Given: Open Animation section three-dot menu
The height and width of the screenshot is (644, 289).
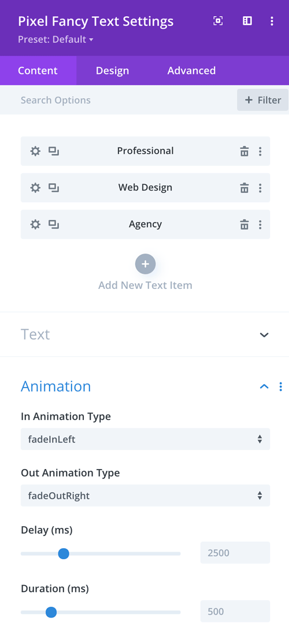Looking at the screenshot, I should (x=280, y=386).
